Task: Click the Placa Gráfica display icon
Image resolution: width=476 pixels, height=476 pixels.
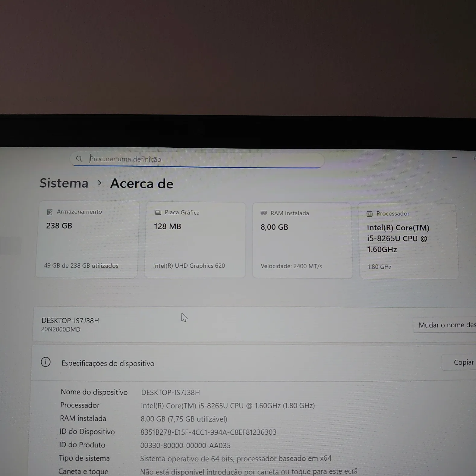Action: point(158,213)
